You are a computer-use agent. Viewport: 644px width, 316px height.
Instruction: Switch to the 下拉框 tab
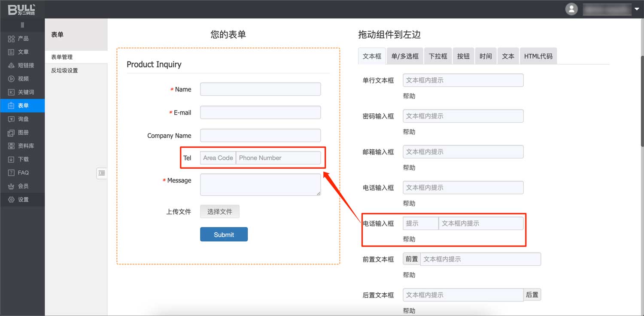click(x=438, y=56)
